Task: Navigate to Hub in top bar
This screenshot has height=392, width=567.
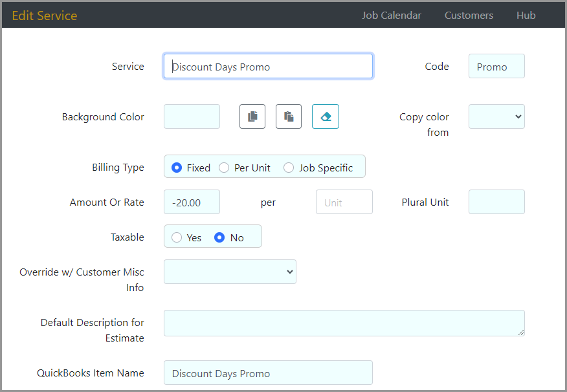Action: [x=526, y=16]
